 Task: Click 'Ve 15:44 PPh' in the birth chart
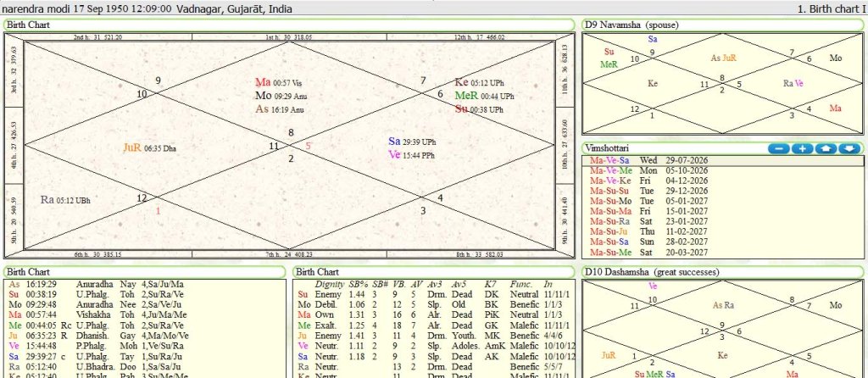[411, 155]
